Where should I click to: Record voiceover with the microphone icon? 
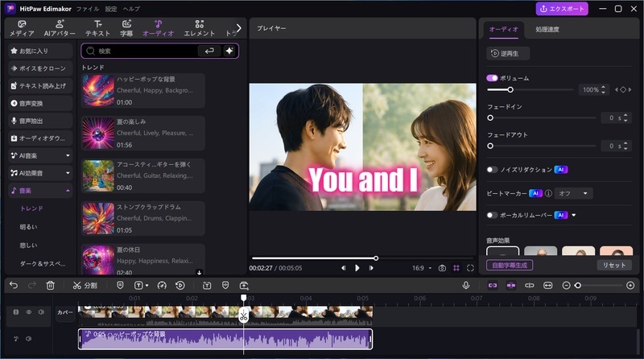pos(466,285)
